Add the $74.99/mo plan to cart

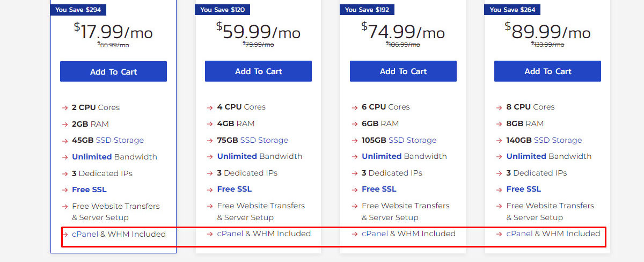tap(403, 71)
